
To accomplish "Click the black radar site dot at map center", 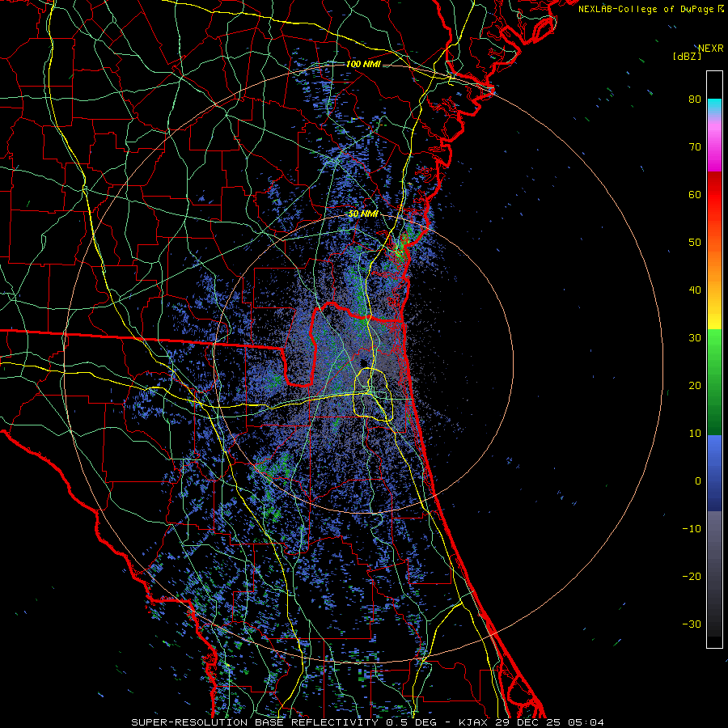I will [x=362, y=362].
